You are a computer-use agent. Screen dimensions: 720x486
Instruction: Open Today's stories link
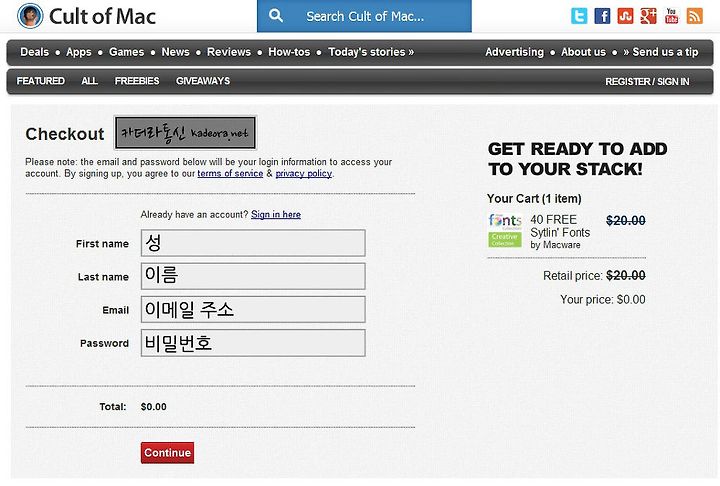(371, 52)
